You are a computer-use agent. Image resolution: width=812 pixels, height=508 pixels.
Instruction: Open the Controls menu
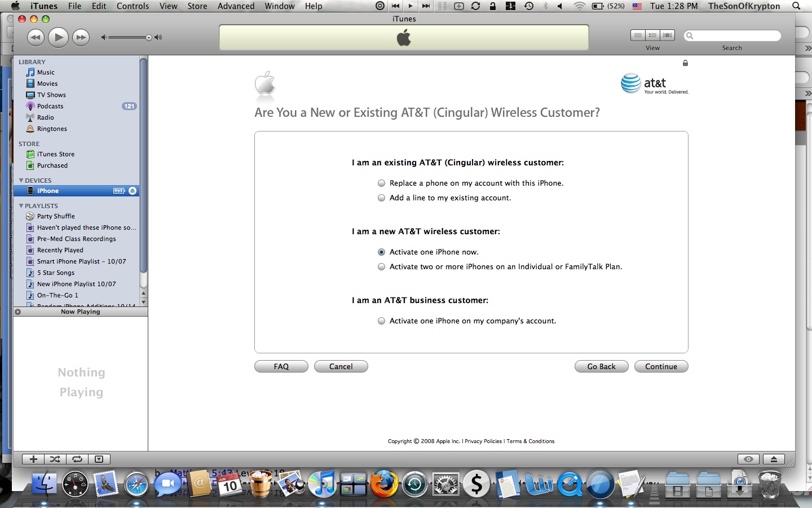click(x=133, y=6)
